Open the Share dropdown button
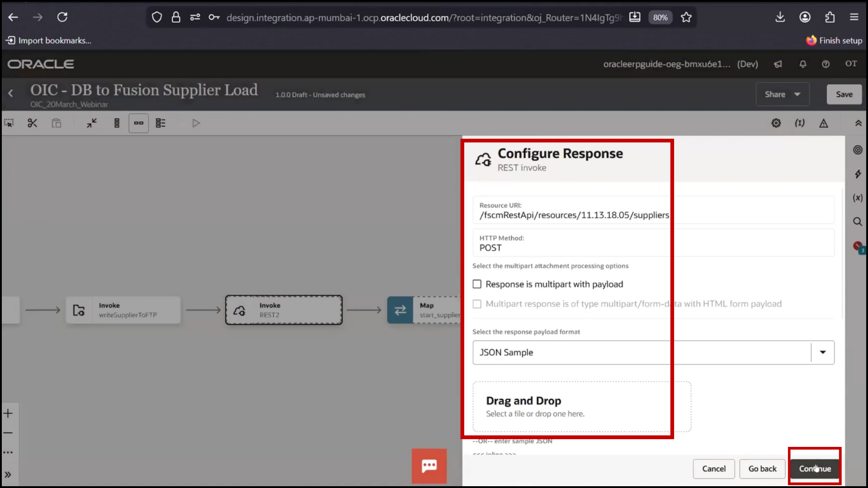 click(783, 94)
